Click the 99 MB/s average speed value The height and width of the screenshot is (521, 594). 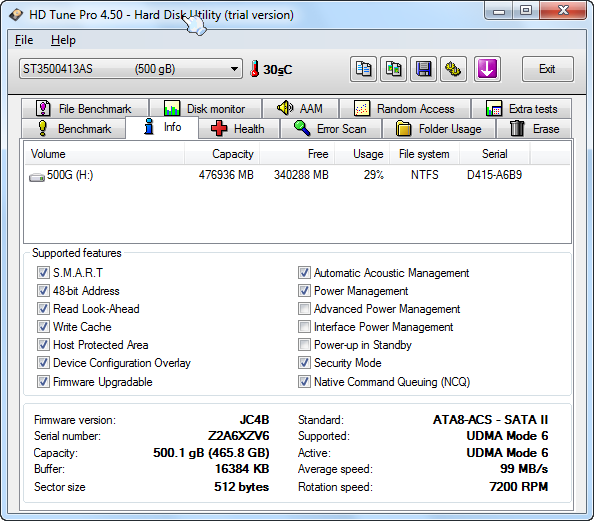[524, 469]
